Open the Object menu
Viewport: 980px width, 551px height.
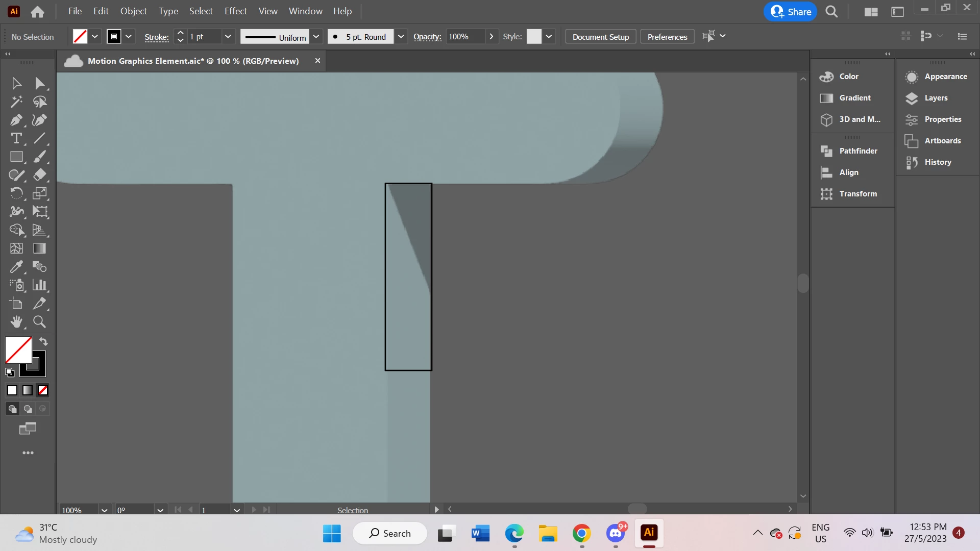133,11
